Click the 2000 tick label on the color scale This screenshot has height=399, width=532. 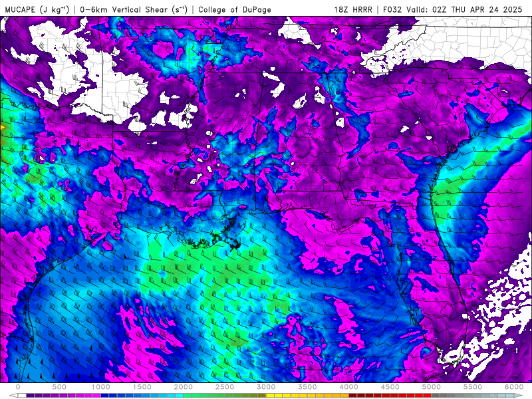pos(184,387)
